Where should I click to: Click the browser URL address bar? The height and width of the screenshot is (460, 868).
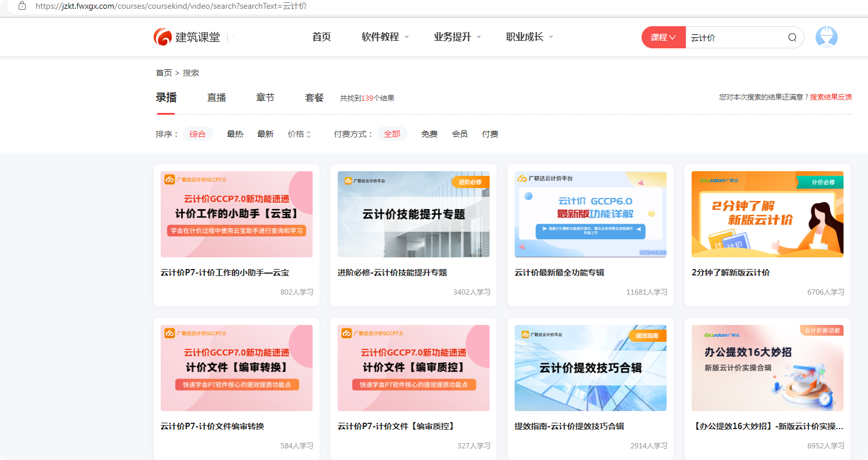(x=437, y=6)
